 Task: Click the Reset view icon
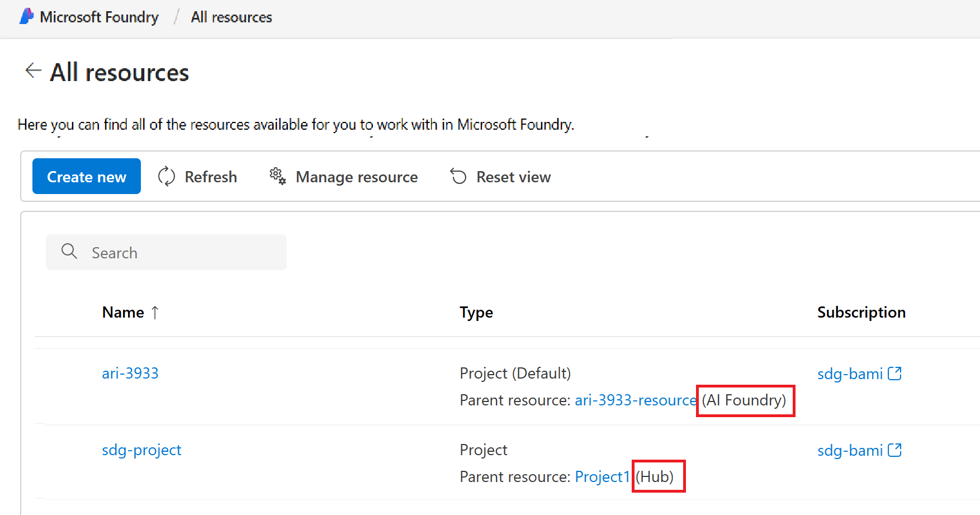[x=458, y=176]
